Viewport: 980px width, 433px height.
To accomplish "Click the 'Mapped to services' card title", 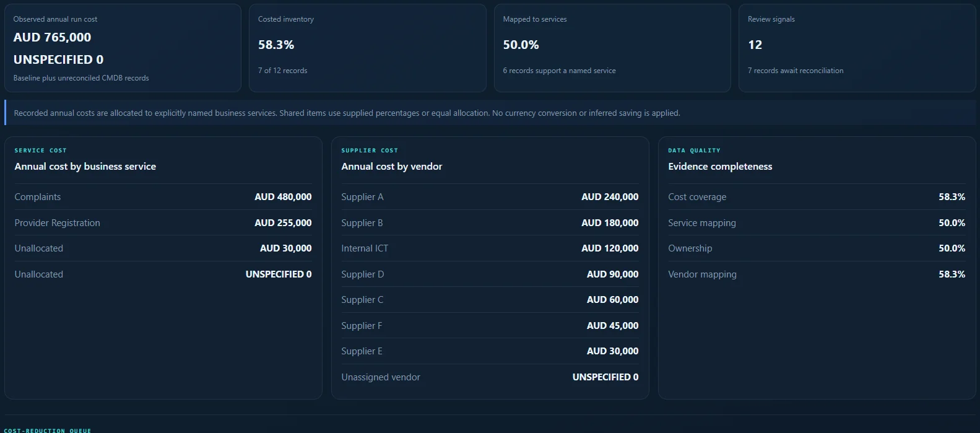I will (x=535, y=19).
